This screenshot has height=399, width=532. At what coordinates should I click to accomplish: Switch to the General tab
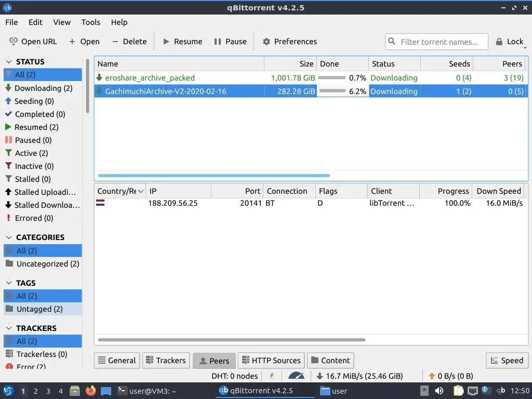(117, 361)
